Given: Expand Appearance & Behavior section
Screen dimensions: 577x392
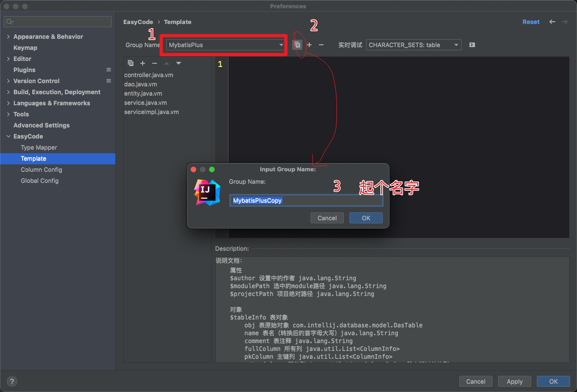Looking at the screenshot, I should (8, 36).
